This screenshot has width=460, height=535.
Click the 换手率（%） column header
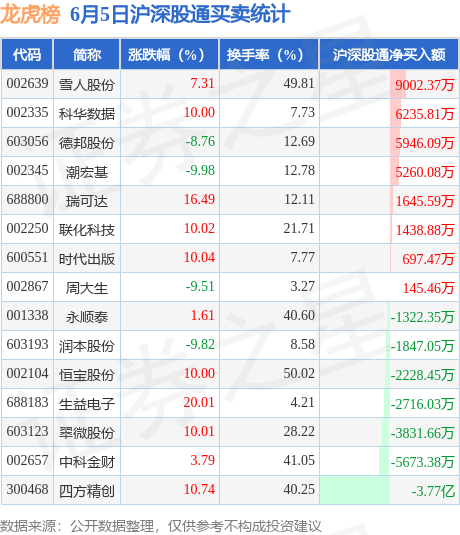269,55
